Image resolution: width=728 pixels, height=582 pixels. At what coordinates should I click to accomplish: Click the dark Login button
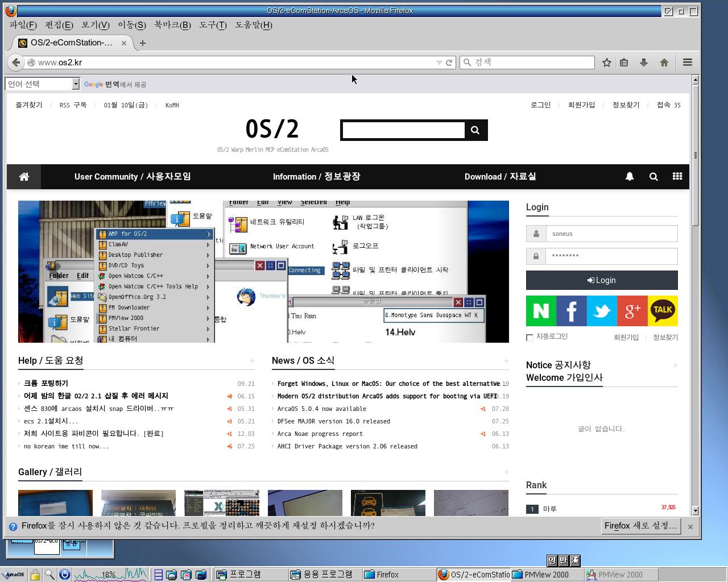point(602,280)
